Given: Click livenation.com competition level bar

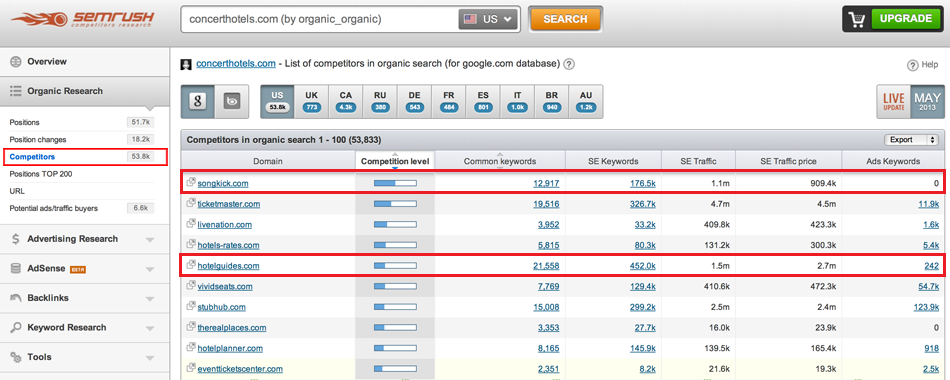Looking at the screenshot, I should coord(395,224).
